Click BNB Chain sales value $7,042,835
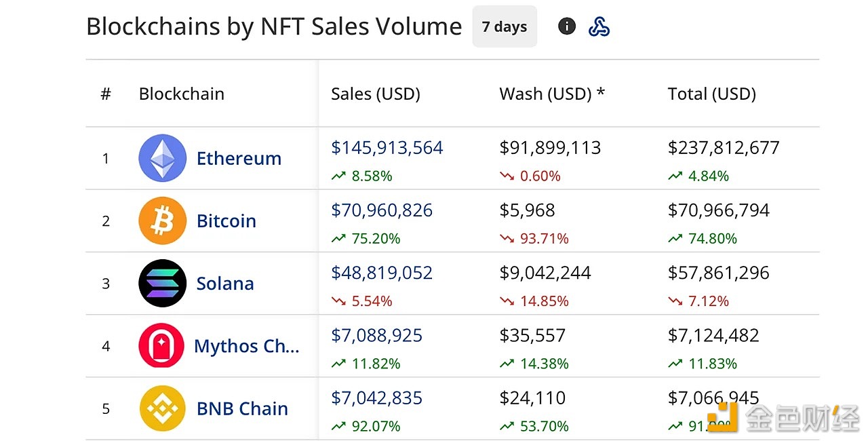Screen dimensions: 868x441 click(377, 398)
